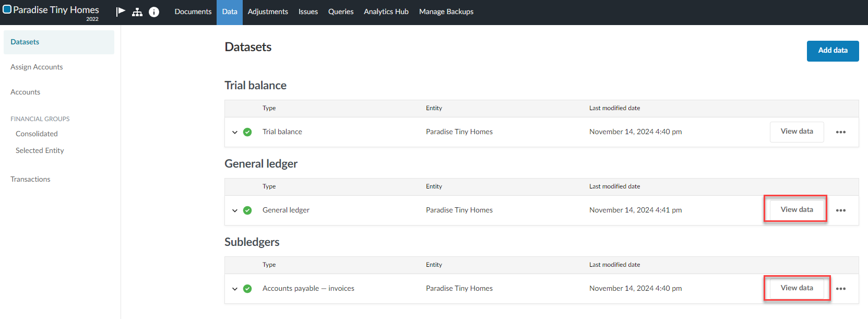Click the Paradise Tiny Homes logo icon
Viewport: 868px width, 319px height.
coord(7,9)
